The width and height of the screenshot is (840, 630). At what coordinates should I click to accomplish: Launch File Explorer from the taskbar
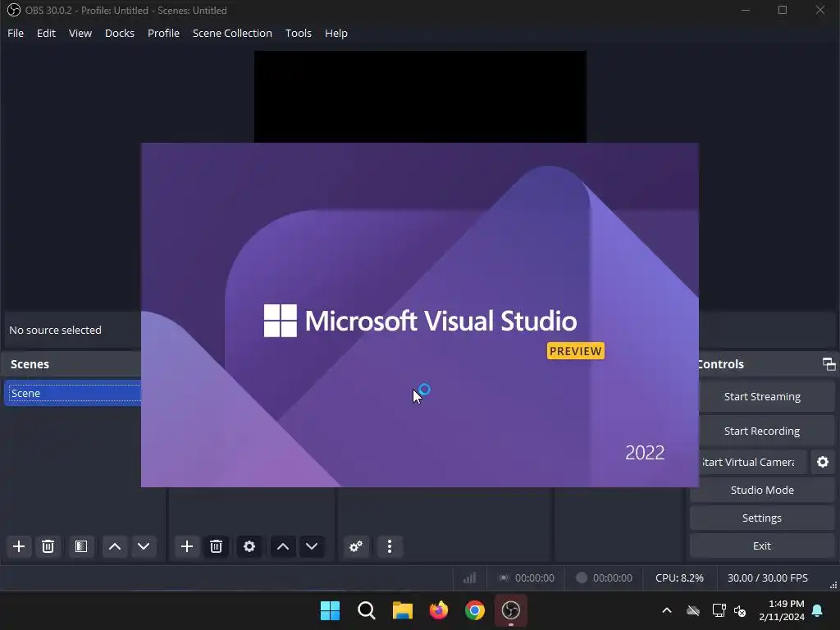[x=402, y=610]
